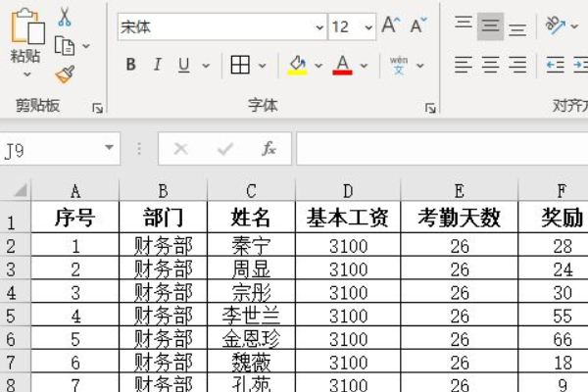Image resolution: width=588 pixels, height=392 pixels.
Task: Click the 部门 header cell
Action: point(163,218)
